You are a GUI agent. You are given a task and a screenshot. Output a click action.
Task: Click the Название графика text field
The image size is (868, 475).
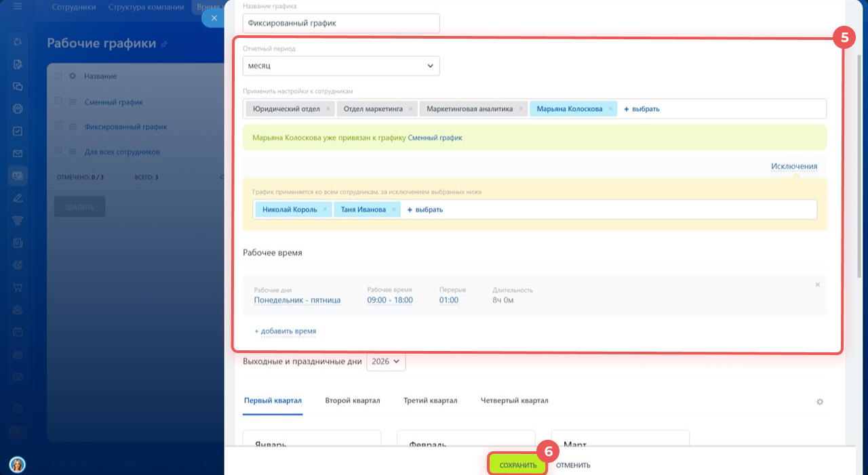point(341,23)
